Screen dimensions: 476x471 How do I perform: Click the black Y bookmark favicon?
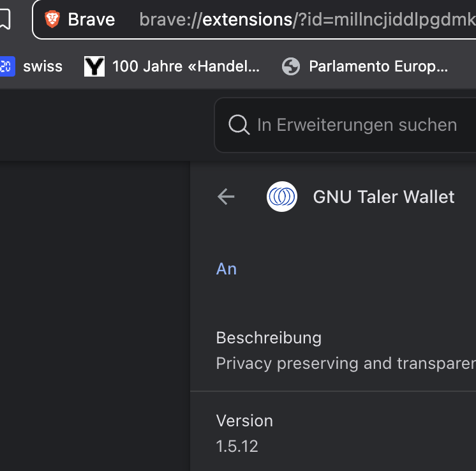[x=94, y=66]
